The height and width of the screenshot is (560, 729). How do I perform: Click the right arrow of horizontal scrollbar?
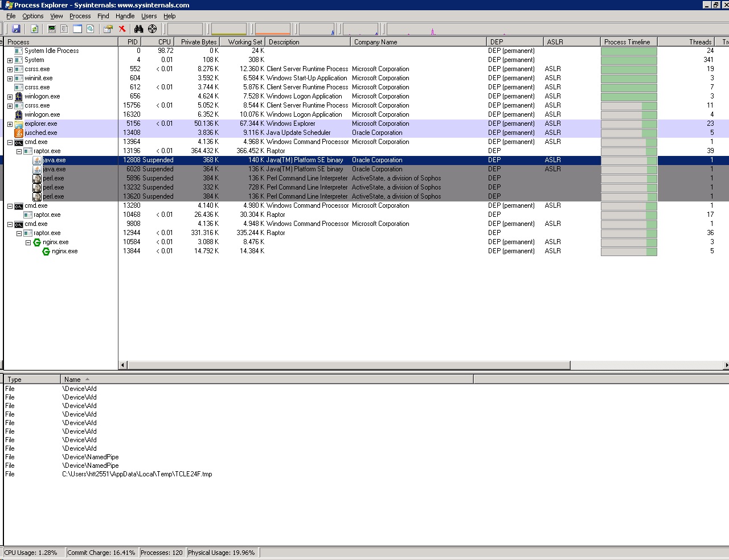(x=726, y=365)
